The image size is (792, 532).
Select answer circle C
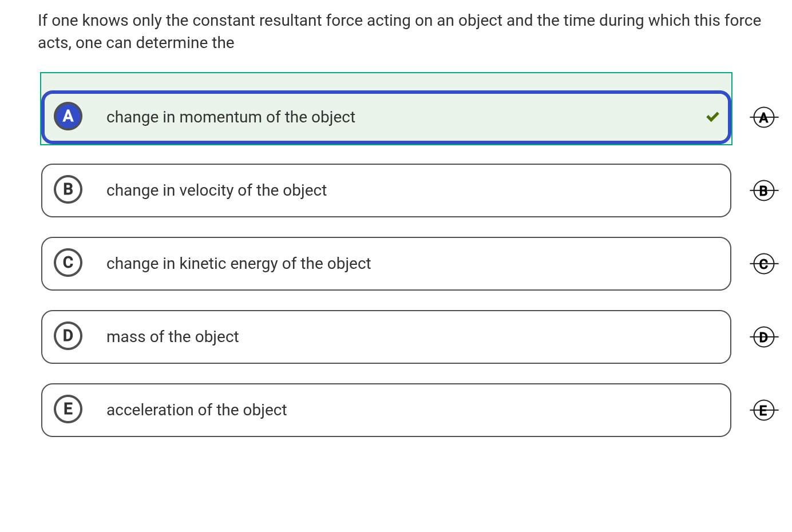[68, 263]
